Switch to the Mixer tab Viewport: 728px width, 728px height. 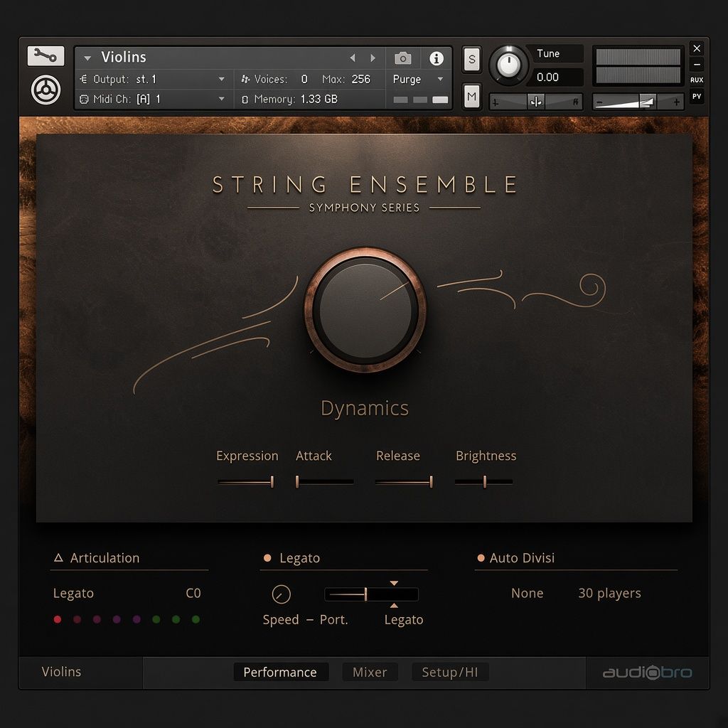(x=370, y=672)
